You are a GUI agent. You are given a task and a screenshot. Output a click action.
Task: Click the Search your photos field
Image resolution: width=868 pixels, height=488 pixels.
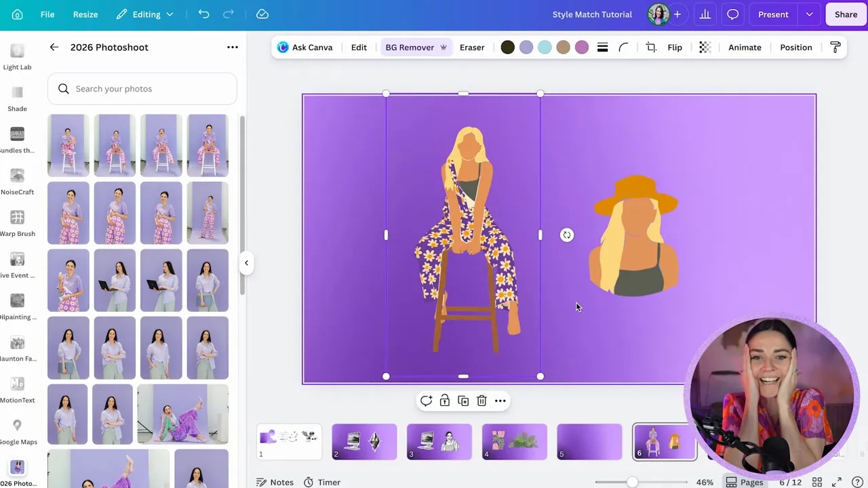(142, 89)
